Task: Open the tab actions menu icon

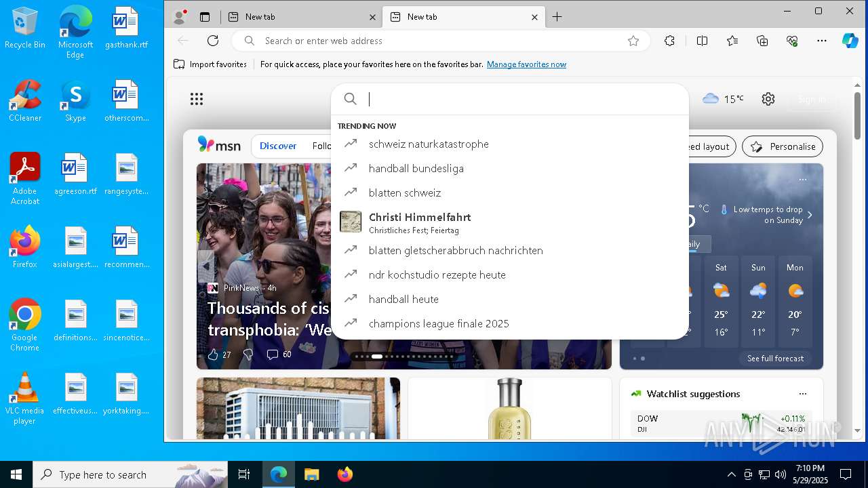Action: 205,17
